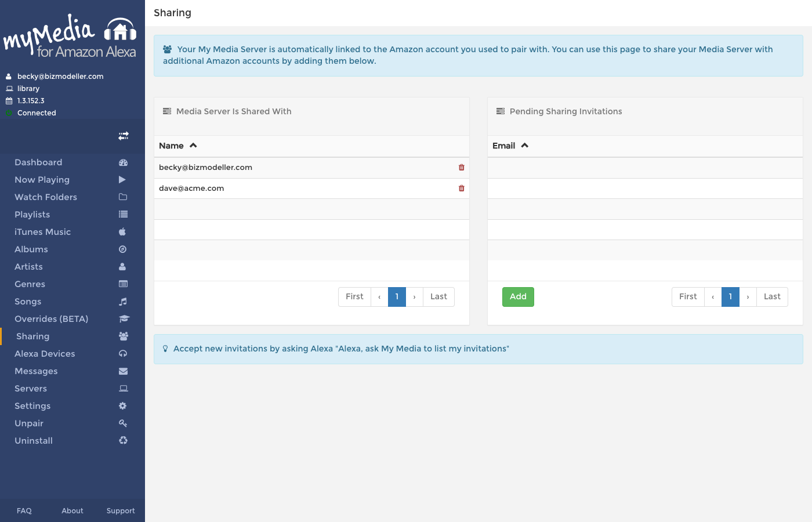Toggle the sidebar collapse arrows icon
The height and width of the screenshot is (522, 812).
coord(124,136)
